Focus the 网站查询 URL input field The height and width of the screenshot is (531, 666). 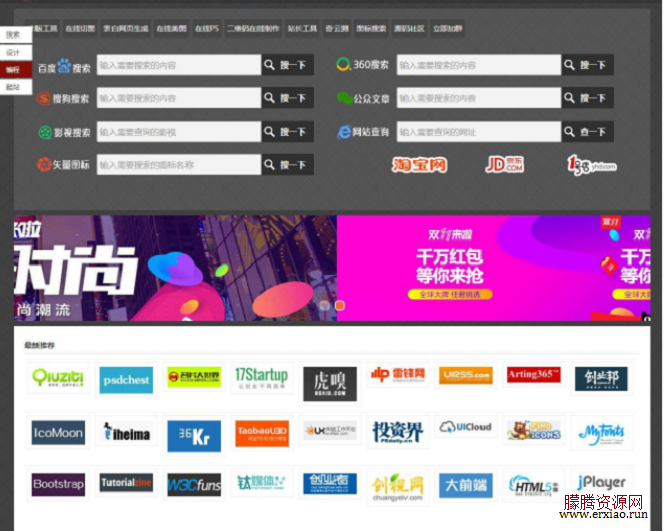(x=479, y=132)
